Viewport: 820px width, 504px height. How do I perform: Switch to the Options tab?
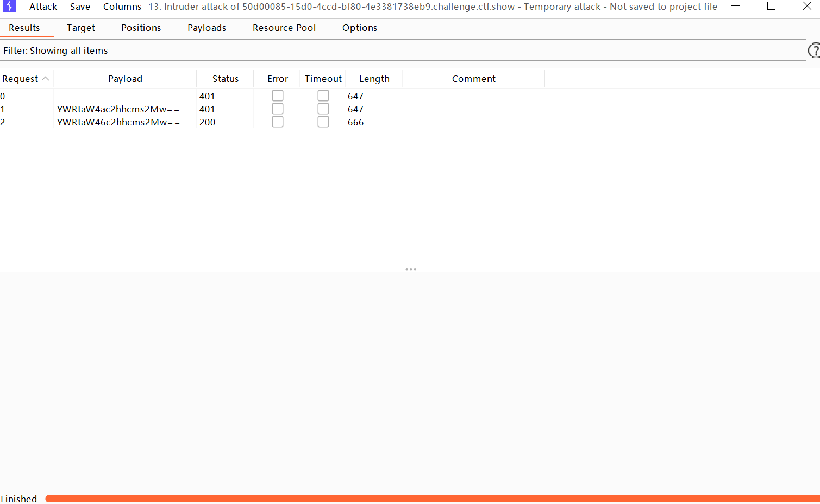coord(360,28)
